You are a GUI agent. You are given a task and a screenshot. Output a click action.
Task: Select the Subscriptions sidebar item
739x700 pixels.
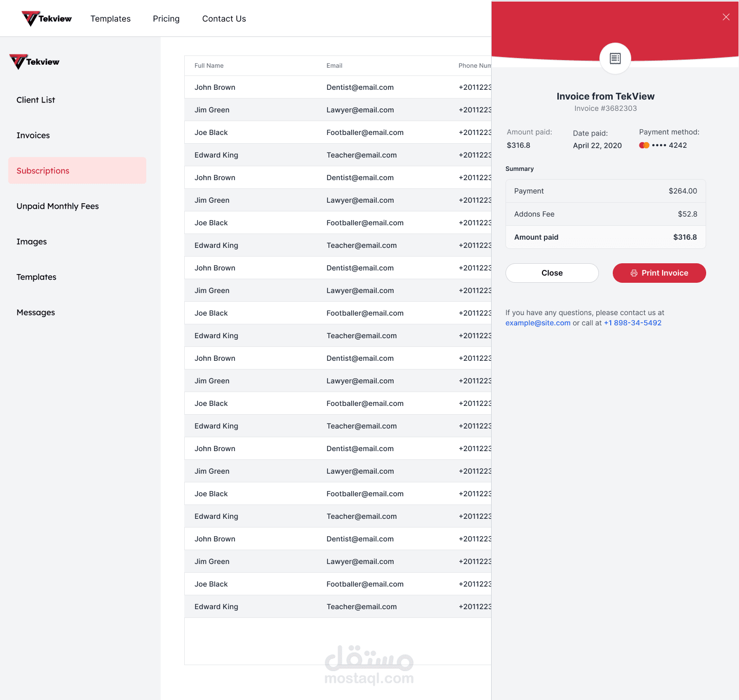[x=77, y=170]
